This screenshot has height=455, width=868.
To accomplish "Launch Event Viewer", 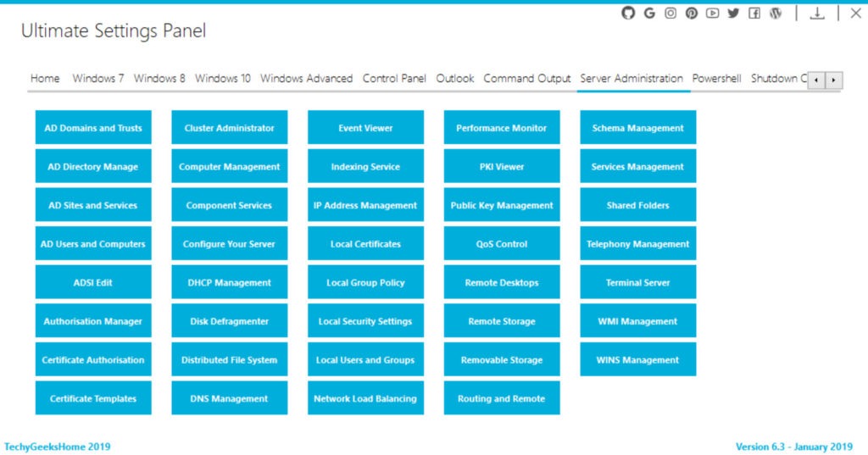I will coord(365,127).
